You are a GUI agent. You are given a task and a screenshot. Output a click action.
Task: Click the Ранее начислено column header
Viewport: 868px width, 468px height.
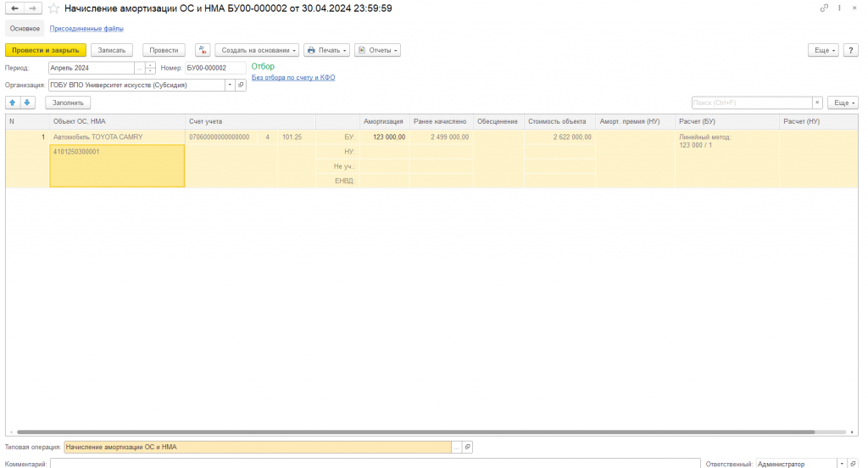440,121
